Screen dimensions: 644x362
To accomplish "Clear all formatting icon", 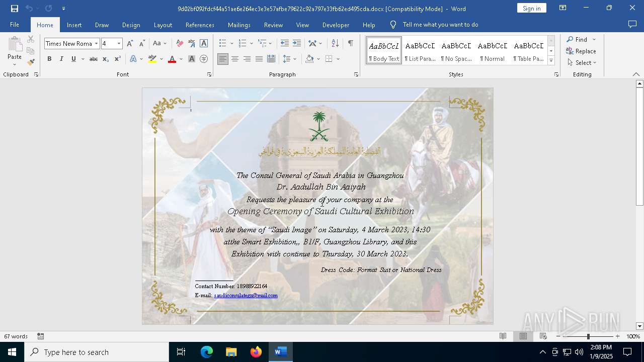I will (x=180, y=44).
